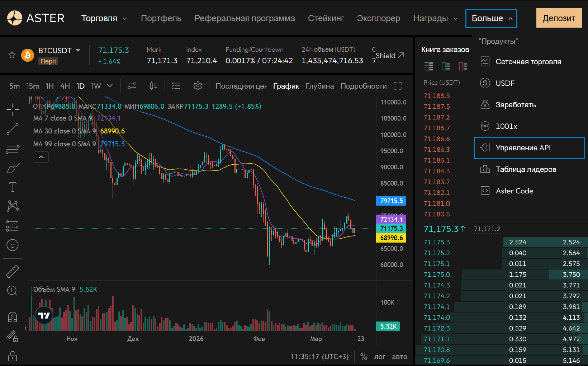588x366 pixels.
Task: Select the 1D timeframe
Action: point(80,86)
